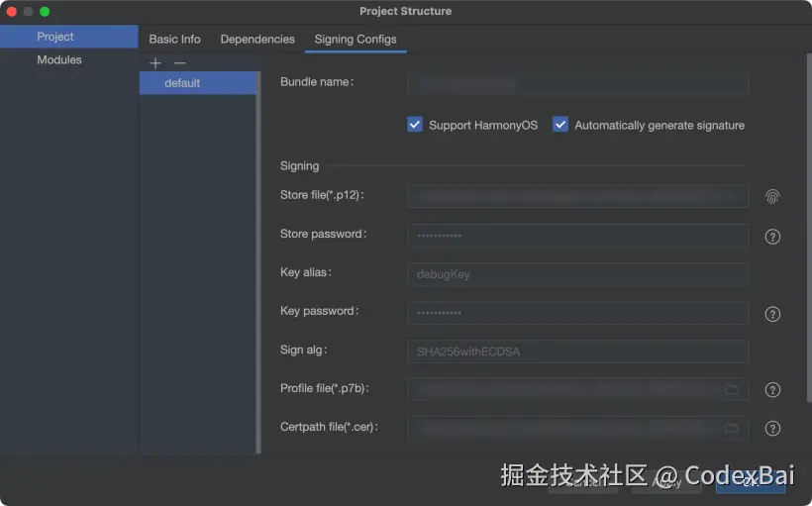Open help icon next to Store password
Viewport: 812px width, 506px height.
coord(772,237)
